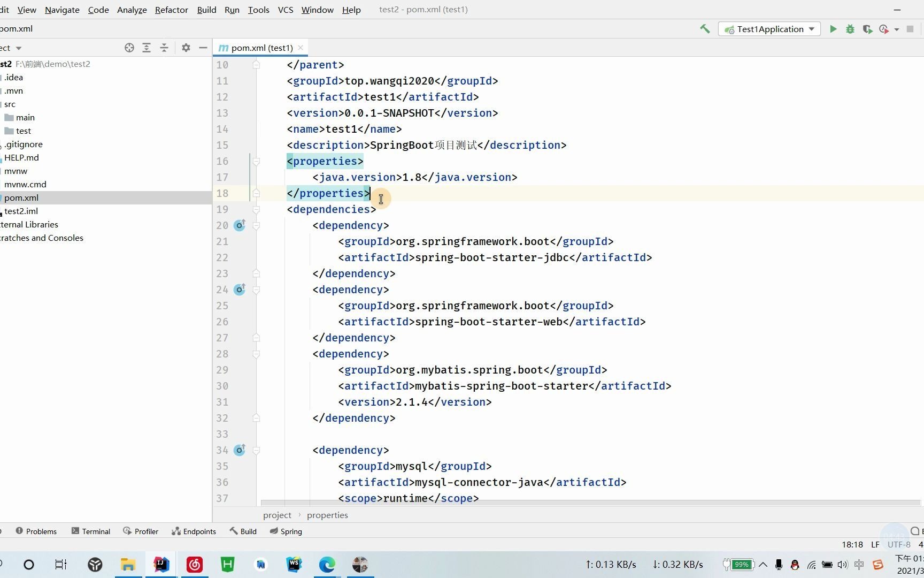This screenshot has width=924, height=578.
Task: Click the gutter marker on line 20
Action: [240, 225]
